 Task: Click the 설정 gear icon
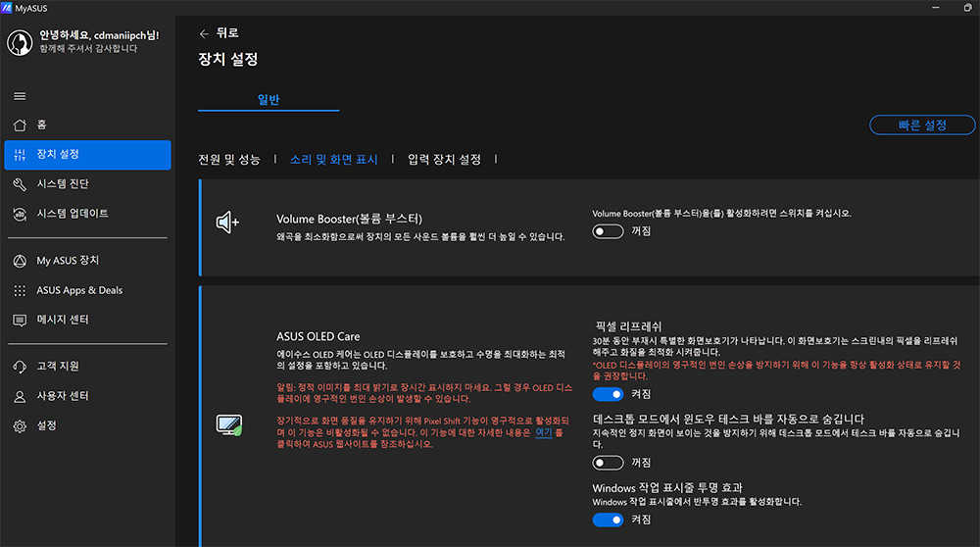(x=20, y=425)
